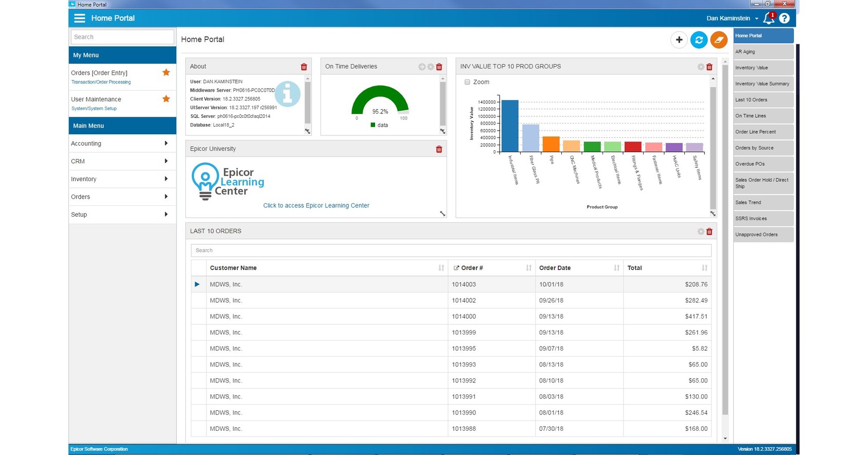Sort by Order # column arrows
Image resolution: width=868 pixels, height=455 pixels.
click(x=528, y=268)
